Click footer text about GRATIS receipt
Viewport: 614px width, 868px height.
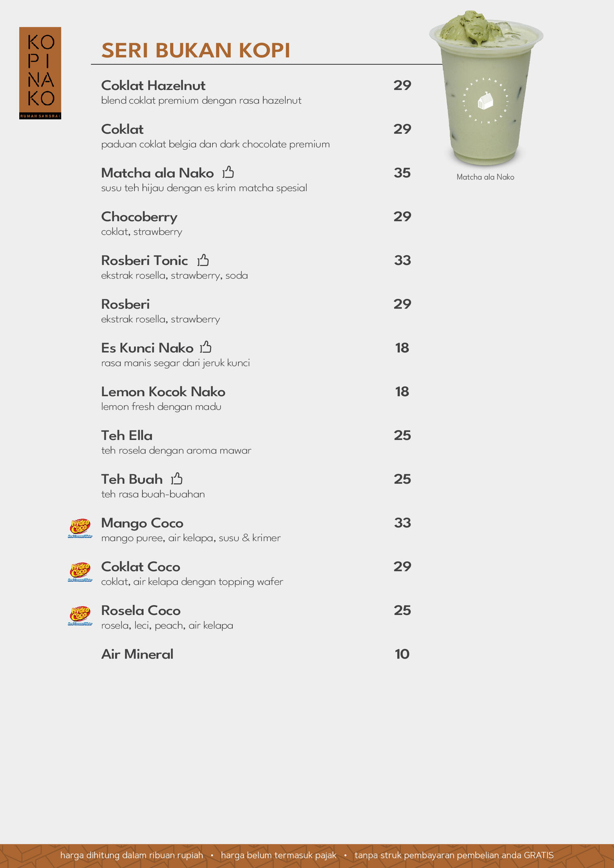click(454, 855)
